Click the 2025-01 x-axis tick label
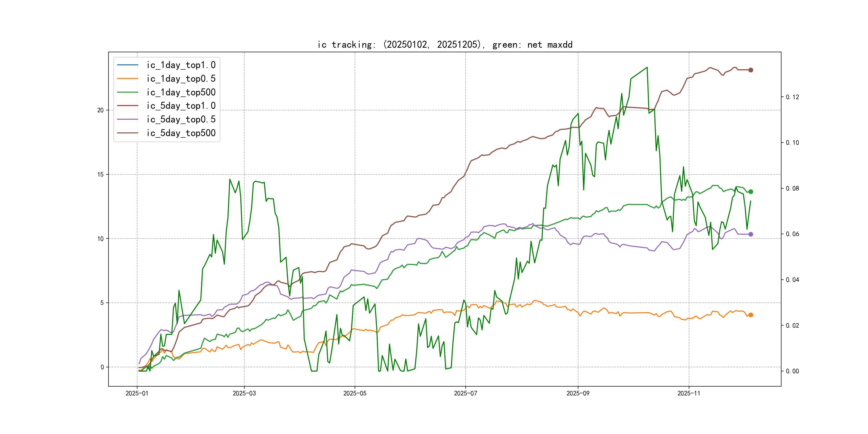The image size is (868, 434). click(x=137, y=393)
